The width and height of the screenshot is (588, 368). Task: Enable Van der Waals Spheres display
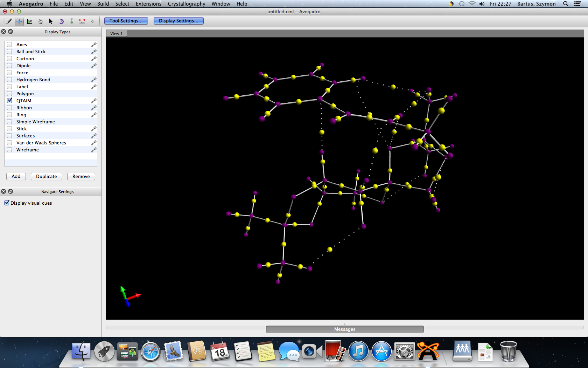[9, 143]
